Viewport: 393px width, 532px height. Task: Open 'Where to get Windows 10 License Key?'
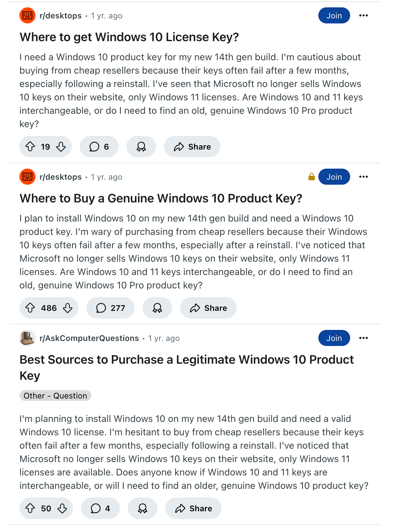tap(129, 37)
